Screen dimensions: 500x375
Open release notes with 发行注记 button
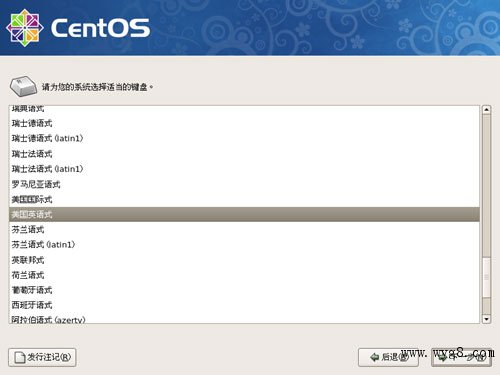point(42,357)
